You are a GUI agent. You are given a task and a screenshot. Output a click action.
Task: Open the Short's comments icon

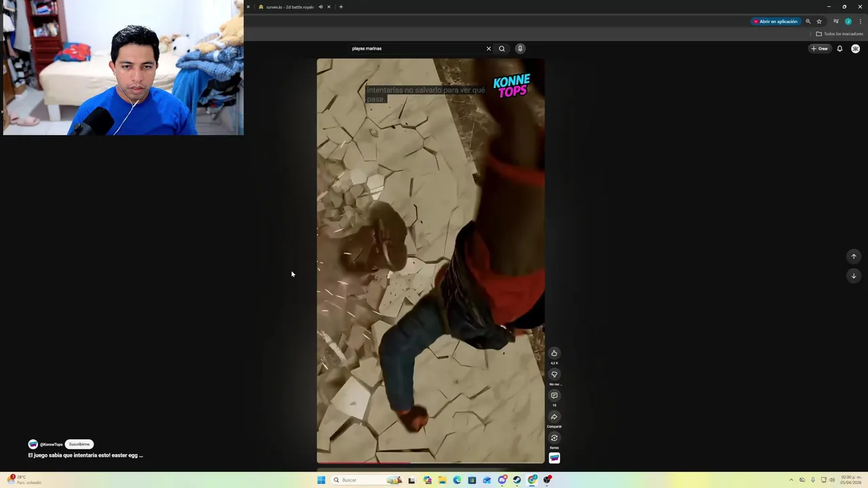click(554, 395)
